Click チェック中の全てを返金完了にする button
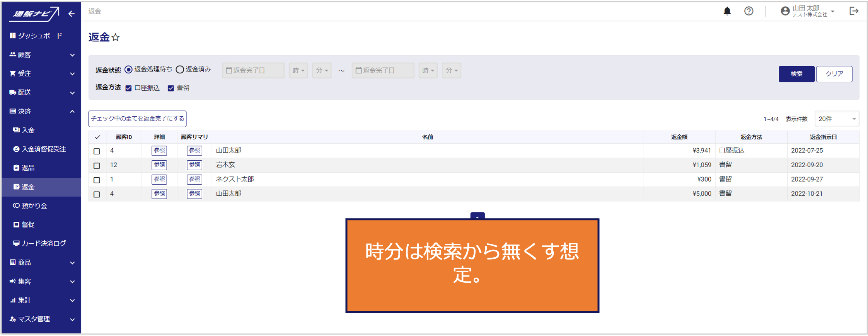The image size is (868, 336). (137, 119)
